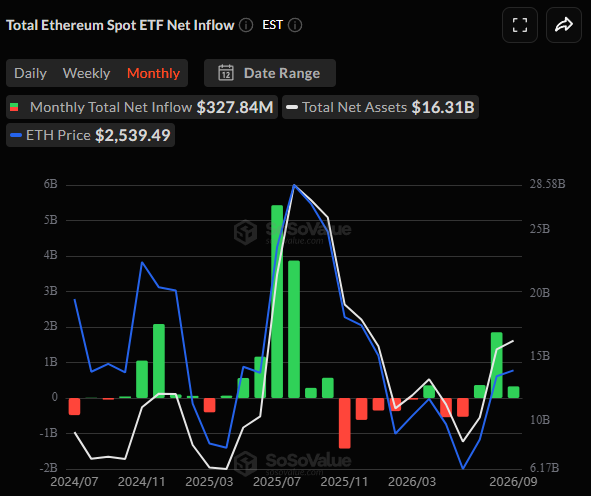Click the blue ETH Price swatch

16,135
